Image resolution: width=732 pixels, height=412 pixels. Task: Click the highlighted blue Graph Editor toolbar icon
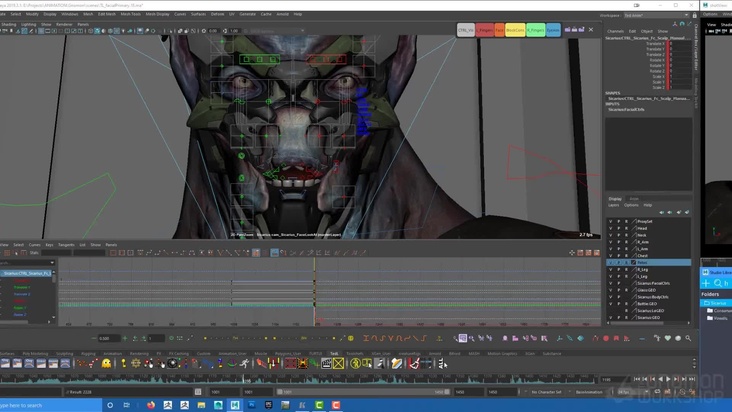[274, 252]
